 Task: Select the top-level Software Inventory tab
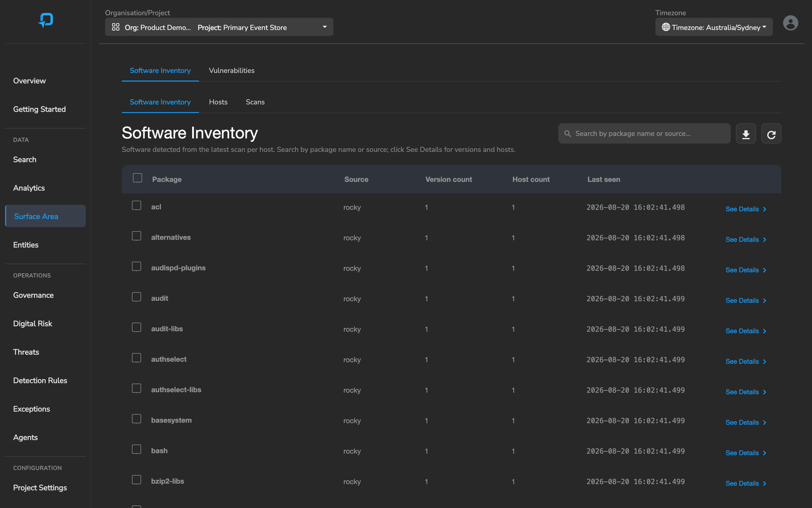160,70
